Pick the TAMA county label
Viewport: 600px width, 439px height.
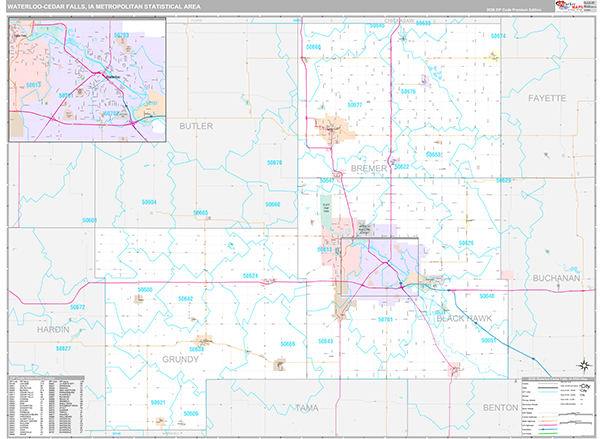306,408
